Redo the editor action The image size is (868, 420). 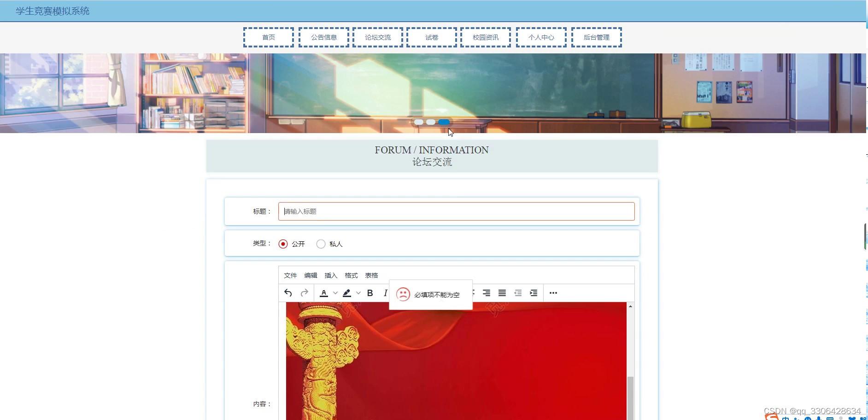point(304,293)
